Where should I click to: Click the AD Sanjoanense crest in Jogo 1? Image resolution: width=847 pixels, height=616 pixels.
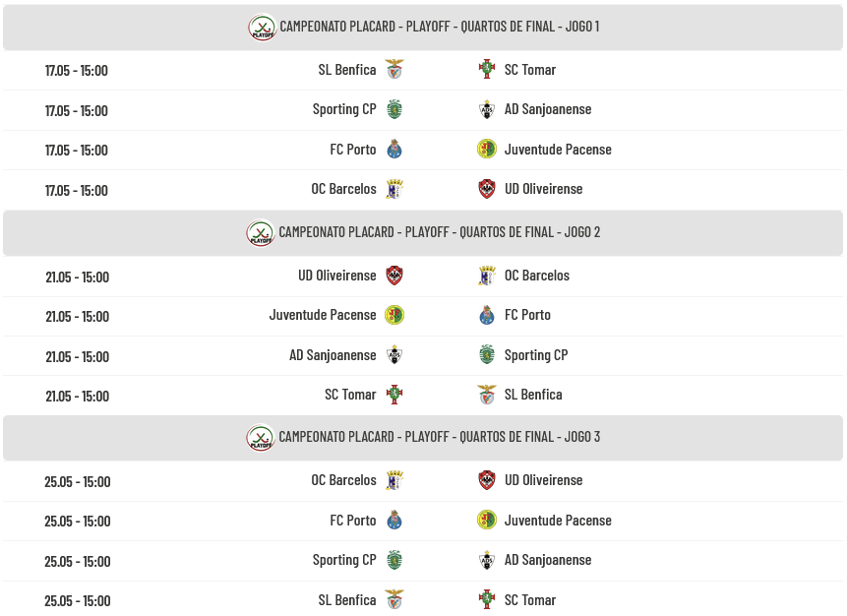pyautogui.click(x=487, y=109)
